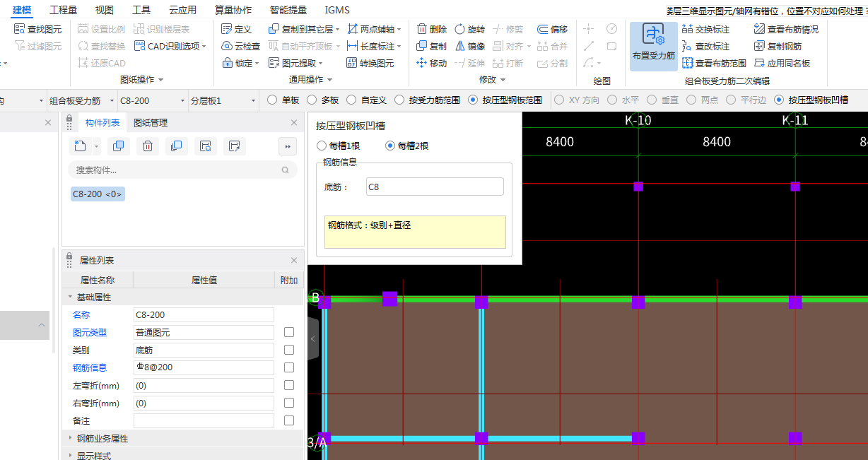868x460 pixels.
Task: Select the 移动 (Move) tool
Action: tap(432, 63)
